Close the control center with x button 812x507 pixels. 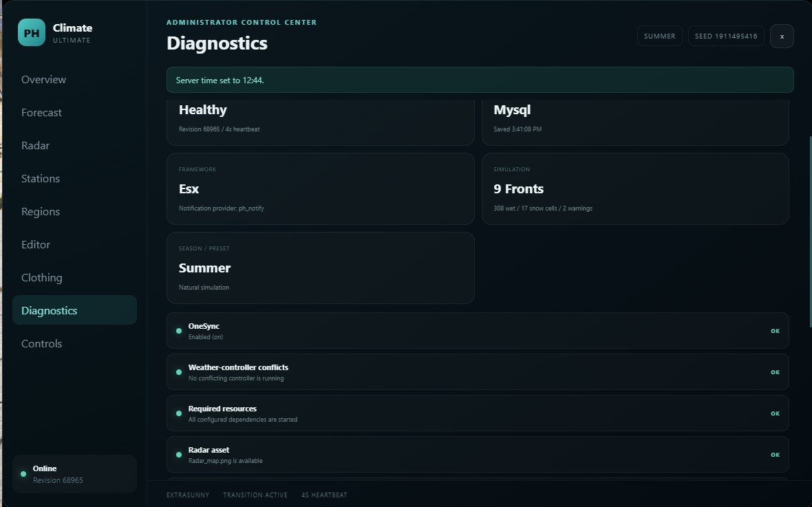(782, 36)
